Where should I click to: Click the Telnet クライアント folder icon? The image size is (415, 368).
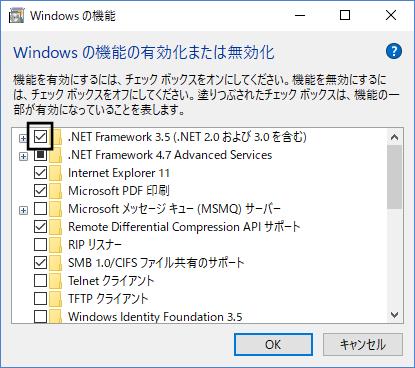coord(56,281)
